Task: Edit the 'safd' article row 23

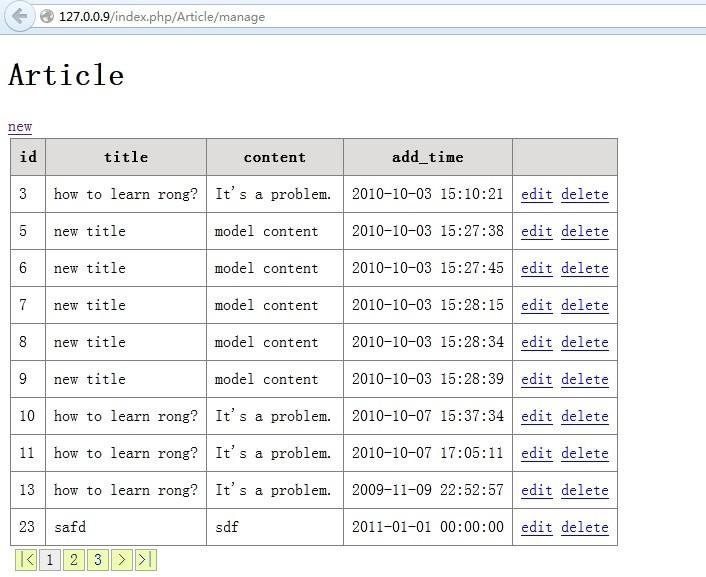Action: pos(537,527)
